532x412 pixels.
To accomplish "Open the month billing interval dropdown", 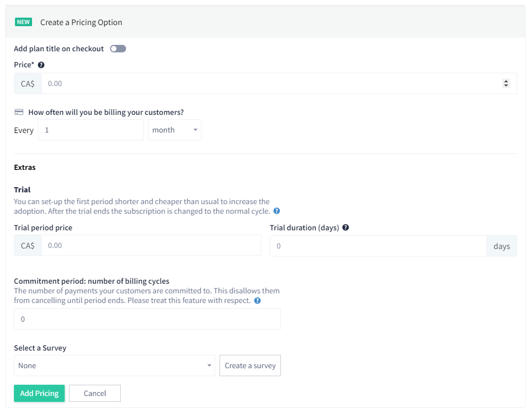I will point(175,130).
